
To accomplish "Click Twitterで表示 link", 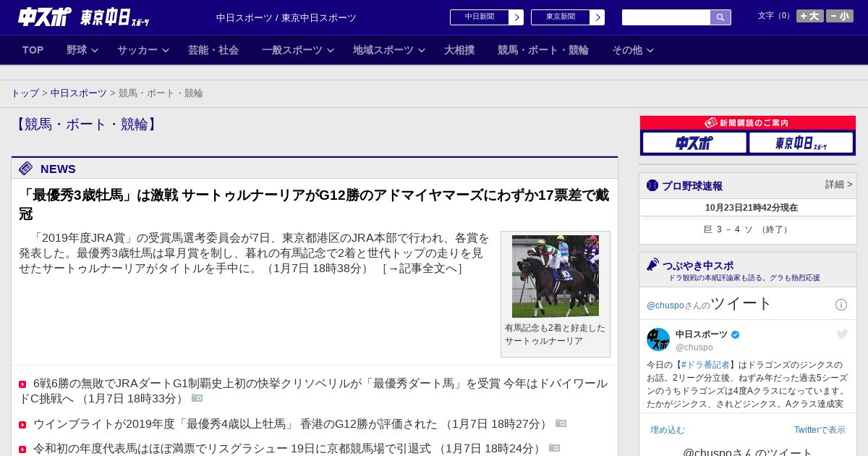I will tap(820, 430).
